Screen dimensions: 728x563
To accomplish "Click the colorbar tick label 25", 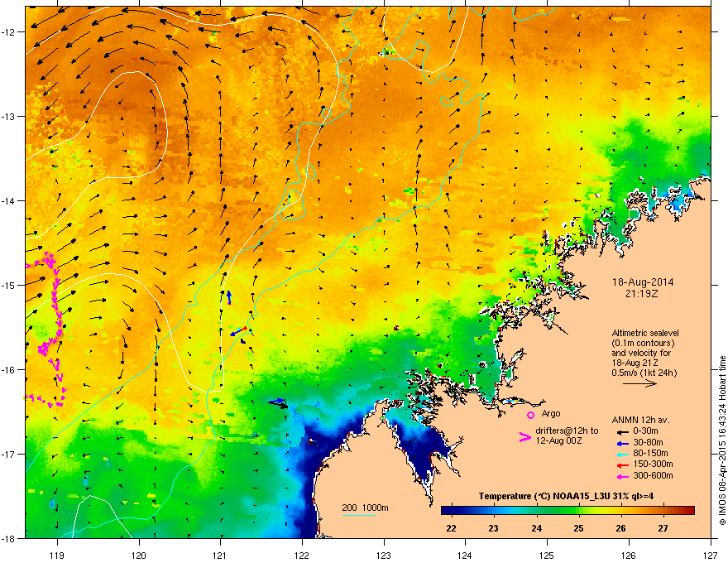I will (578, 528).
